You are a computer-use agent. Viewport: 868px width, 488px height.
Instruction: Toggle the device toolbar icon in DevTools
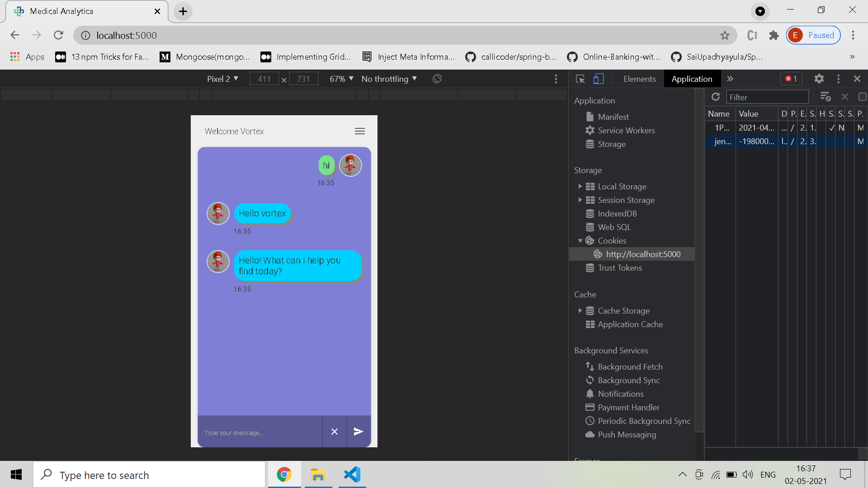pos(599,79)
